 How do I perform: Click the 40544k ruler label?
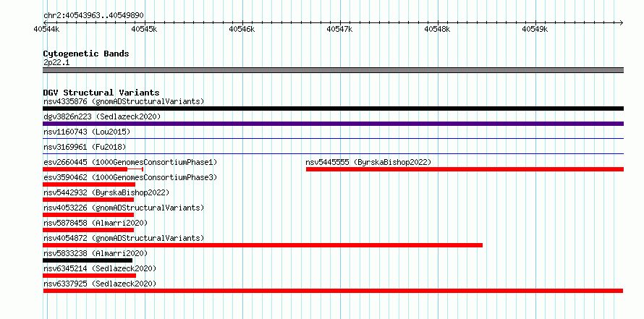(x=46, y=29)
